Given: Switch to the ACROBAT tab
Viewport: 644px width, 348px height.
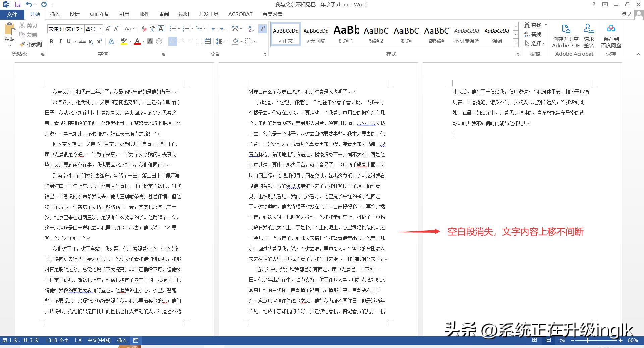Looking at the screenshot, I should pyautogui.click(x=240, y=14).
